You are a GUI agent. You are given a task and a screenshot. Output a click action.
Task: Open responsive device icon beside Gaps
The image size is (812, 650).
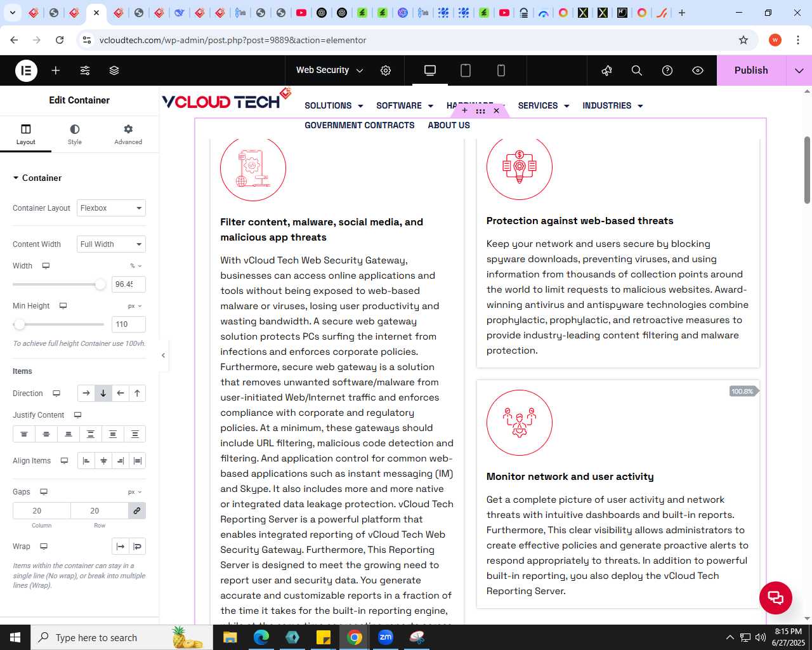[44, 492]
